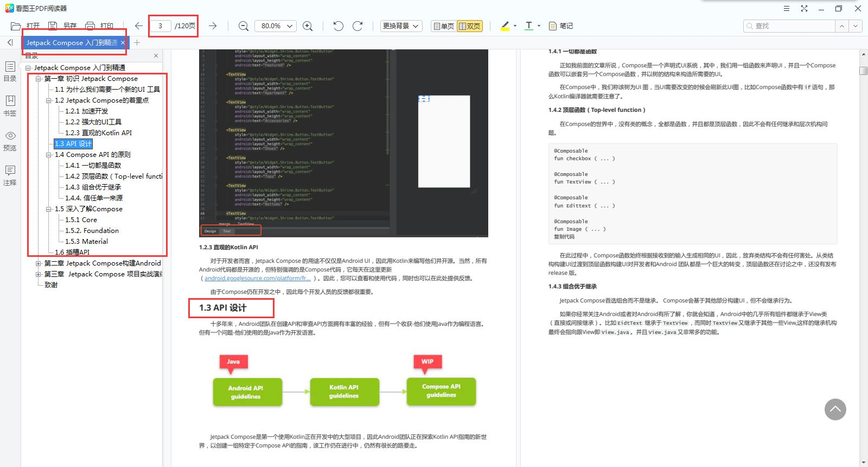Click the vertical scrollbar thumb
The image size is (868, 467).
coord(864,71)
